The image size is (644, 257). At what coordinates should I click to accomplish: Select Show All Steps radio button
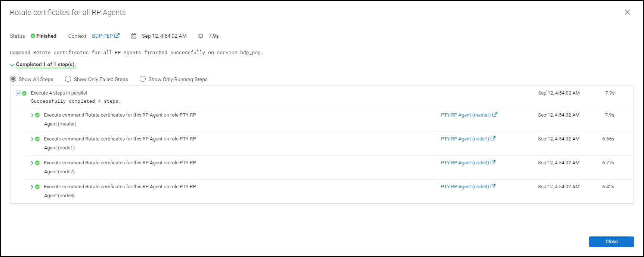click(13, 79)
